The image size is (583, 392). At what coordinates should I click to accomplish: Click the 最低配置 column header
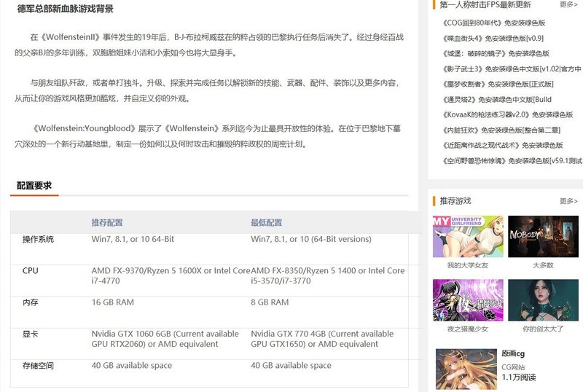tap(266, 223)
